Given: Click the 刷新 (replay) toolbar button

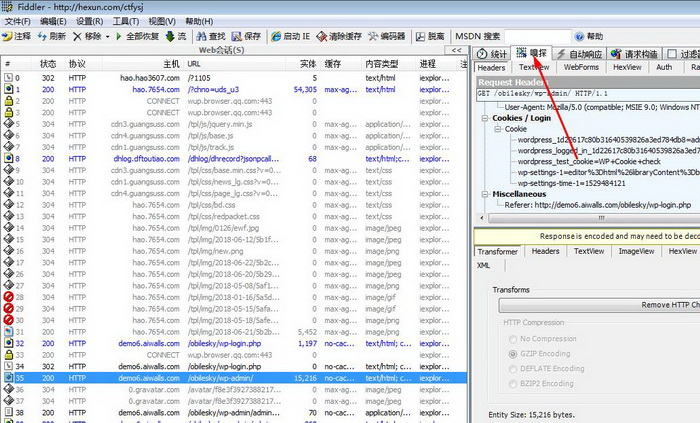Looking at the screenshot, I should pyautogui.click(x=52, y=36).
